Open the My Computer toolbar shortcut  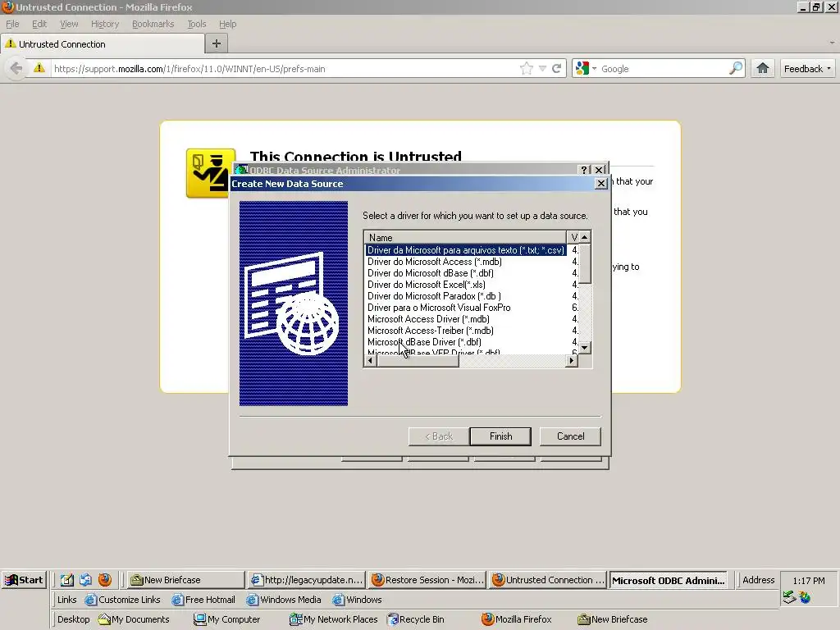point(227,619)
